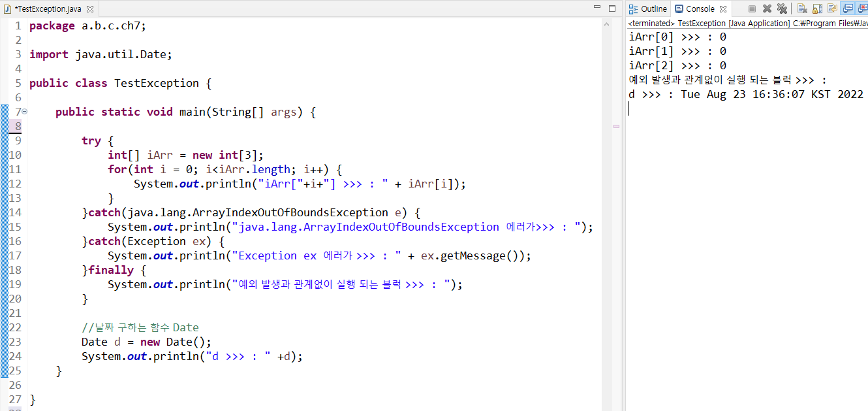Close the Console view tab
The height and width of the screenshot is (411, 868).
tap(723, 9)
